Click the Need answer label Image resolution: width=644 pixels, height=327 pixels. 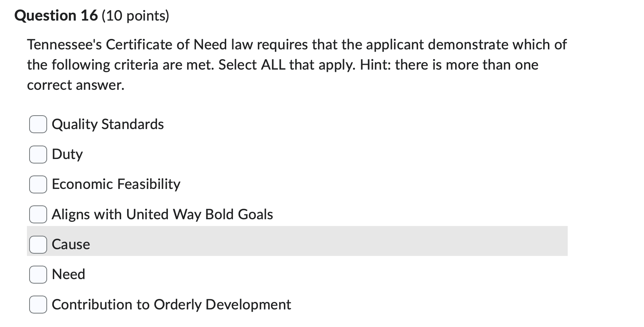tap(68, 274)
